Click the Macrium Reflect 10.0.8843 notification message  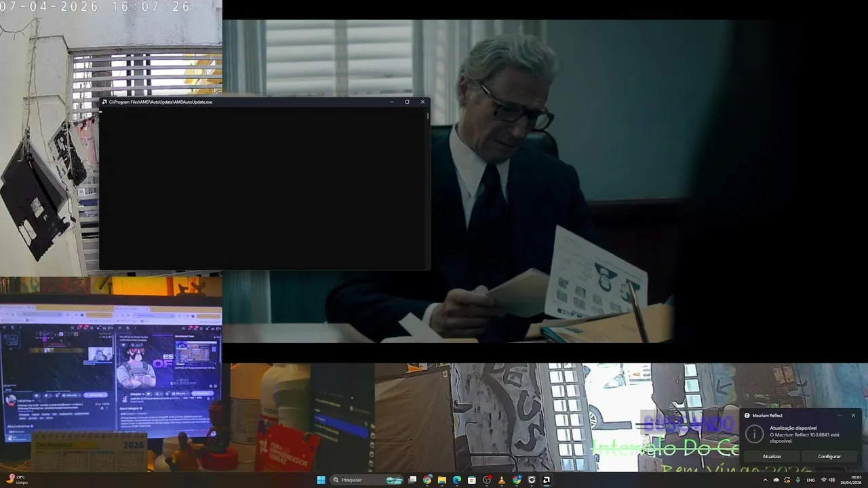tap(805, 438)
